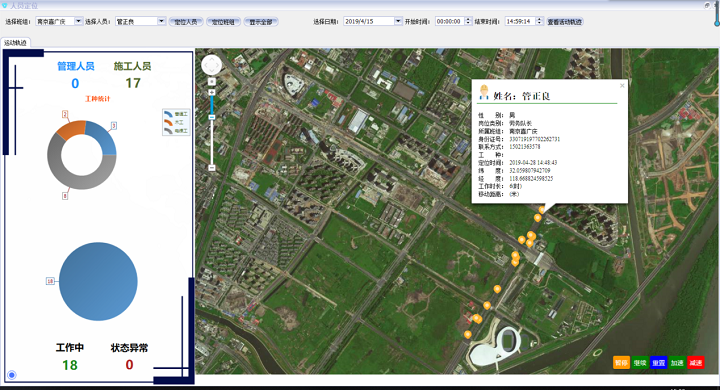Viewport: 720px width, 390px height.
Task: Click the 施工人员 construction worker label
Action: click(132, 66)
